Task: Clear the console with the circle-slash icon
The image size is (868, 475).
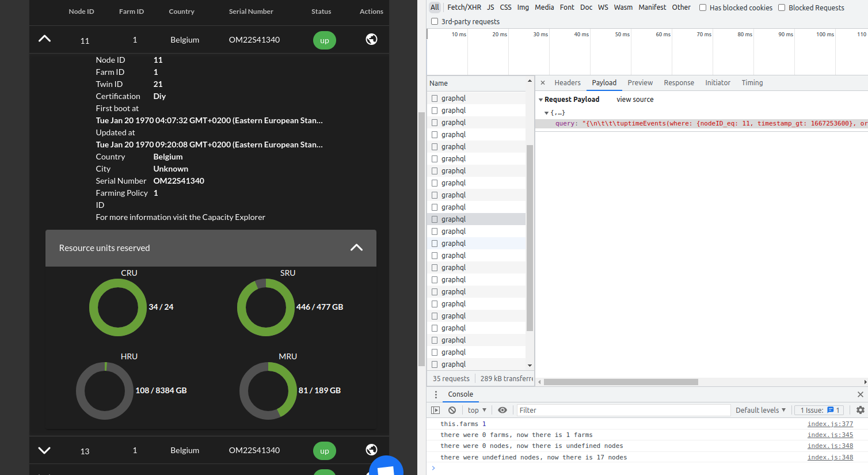Action: click(452, 409)
